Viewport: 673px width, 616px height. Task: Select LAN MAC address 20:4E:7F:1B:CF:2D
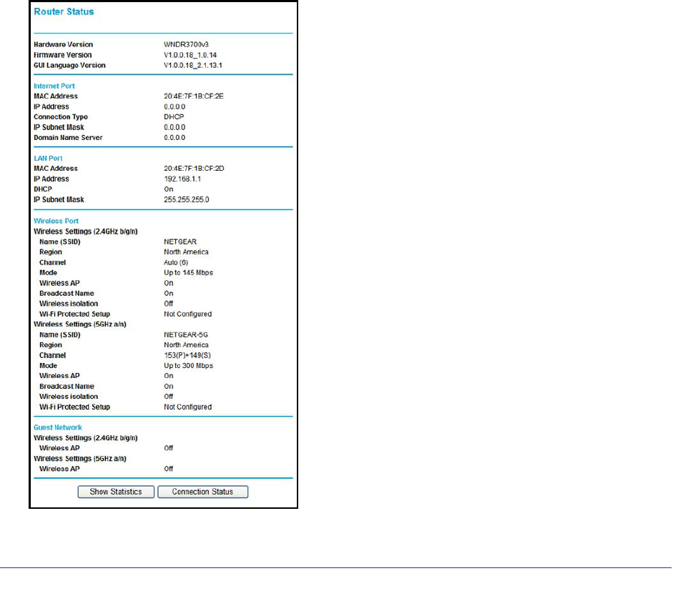194,169
